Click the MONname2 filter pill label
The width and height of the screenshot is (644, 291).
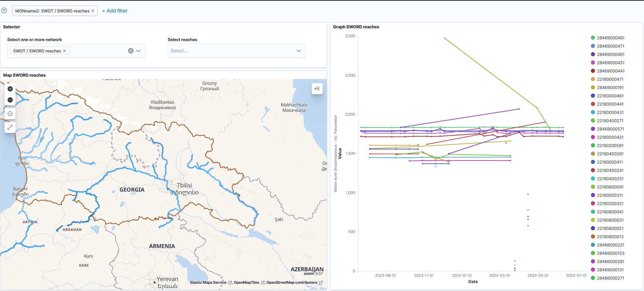(x=52, y=11)
